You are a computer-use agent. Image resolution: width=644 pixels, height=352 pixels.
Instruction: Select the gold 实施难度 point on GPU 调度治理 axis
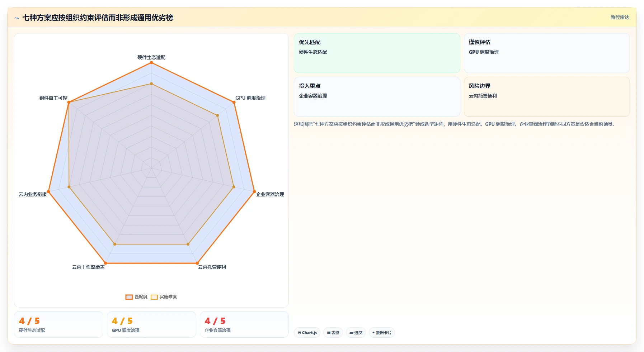217,115
